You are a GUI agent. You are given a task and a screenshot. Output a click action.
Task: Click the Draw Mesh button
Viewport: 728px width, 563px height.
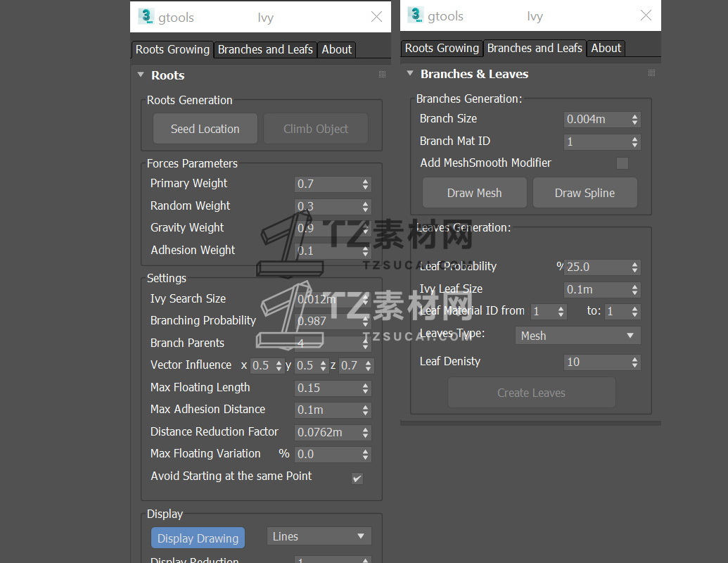475,193
